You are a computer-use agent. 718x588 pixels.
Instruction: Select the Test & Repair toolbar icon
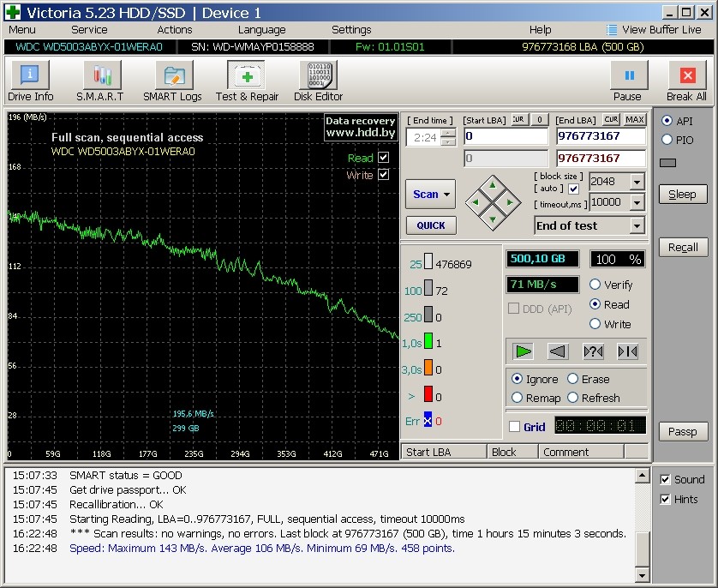247,75
